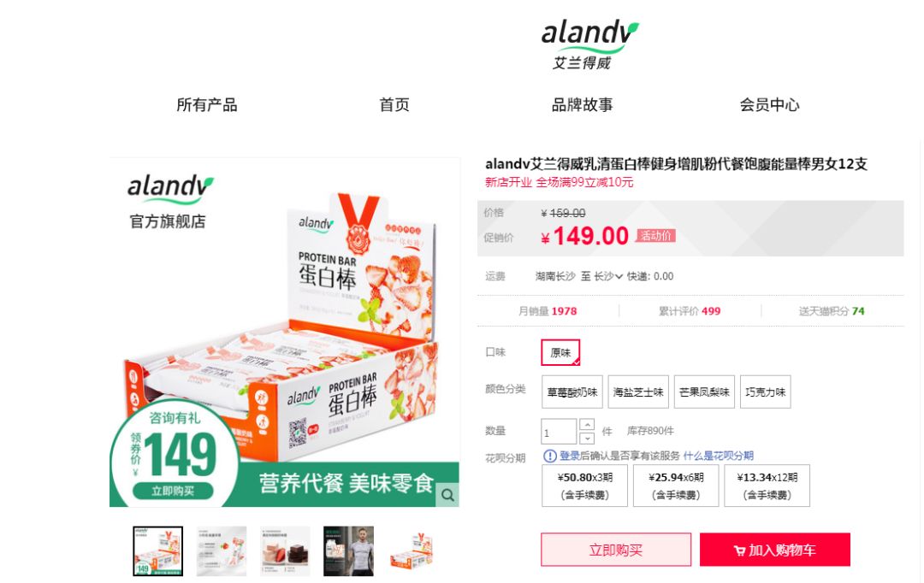Expand the 长沙 destination dropdown
Image resolution: width=924 pixels, height=583 pixels.
click(x=608, y=276)
